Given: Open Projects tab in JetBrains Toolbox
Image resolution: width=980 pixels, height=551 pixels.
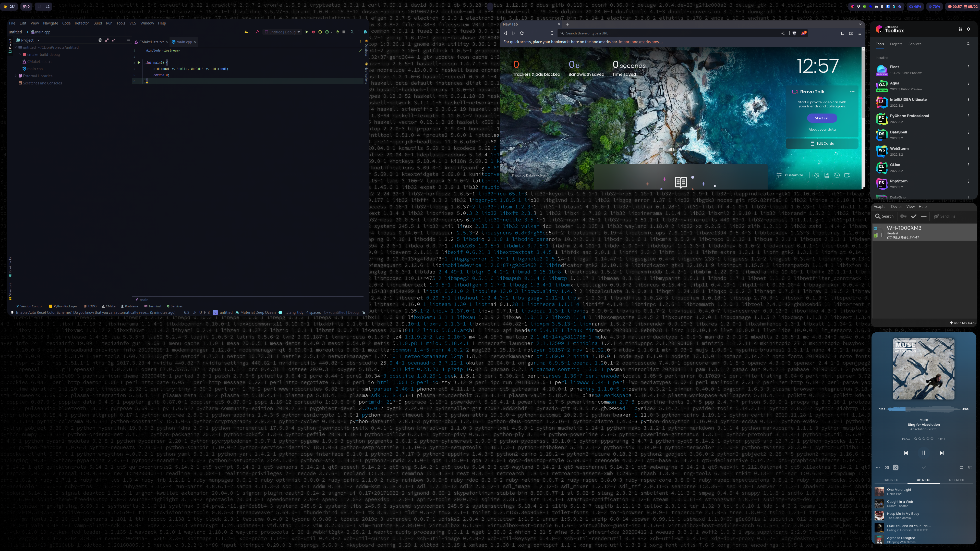Looking at the screenshot, I should 896,44.
